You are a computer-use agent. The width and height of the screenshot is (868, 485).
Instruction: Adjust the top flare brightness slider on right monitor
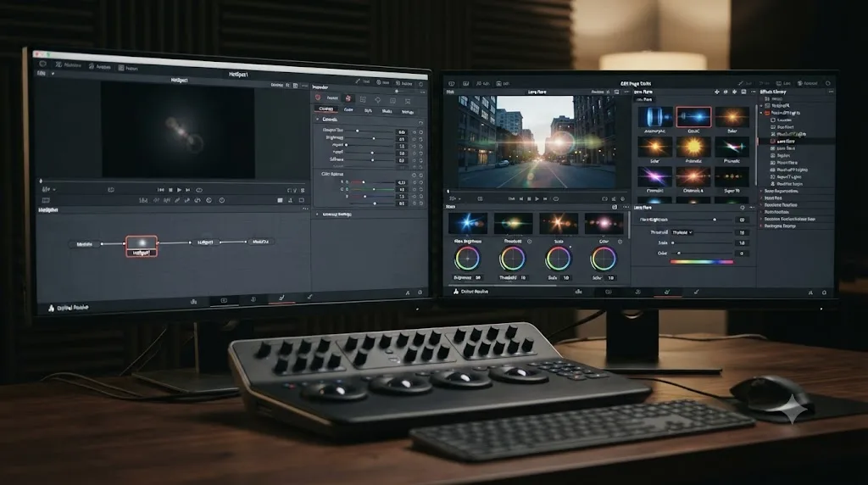pos(701,220)
